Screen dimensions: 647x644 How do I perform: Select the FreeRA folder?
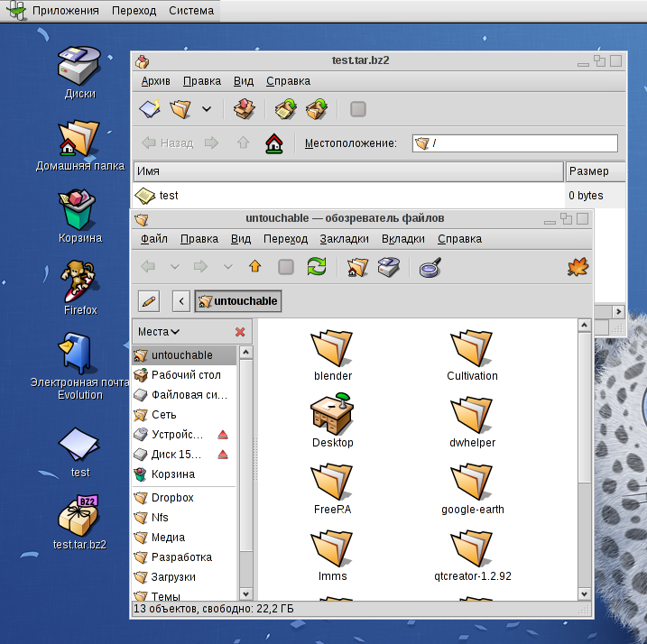point(332,489)
